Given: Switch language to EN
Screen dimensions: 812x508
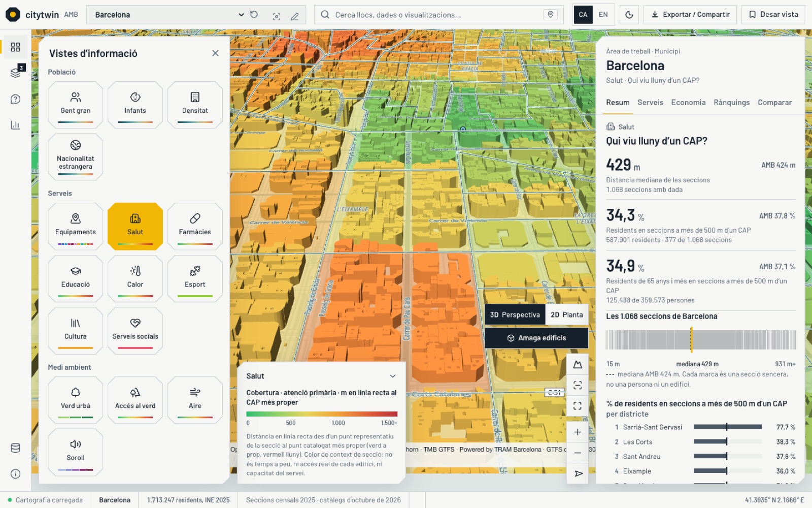Looking at the screenshot, I should pyautogui.click(x=603, y=15).
